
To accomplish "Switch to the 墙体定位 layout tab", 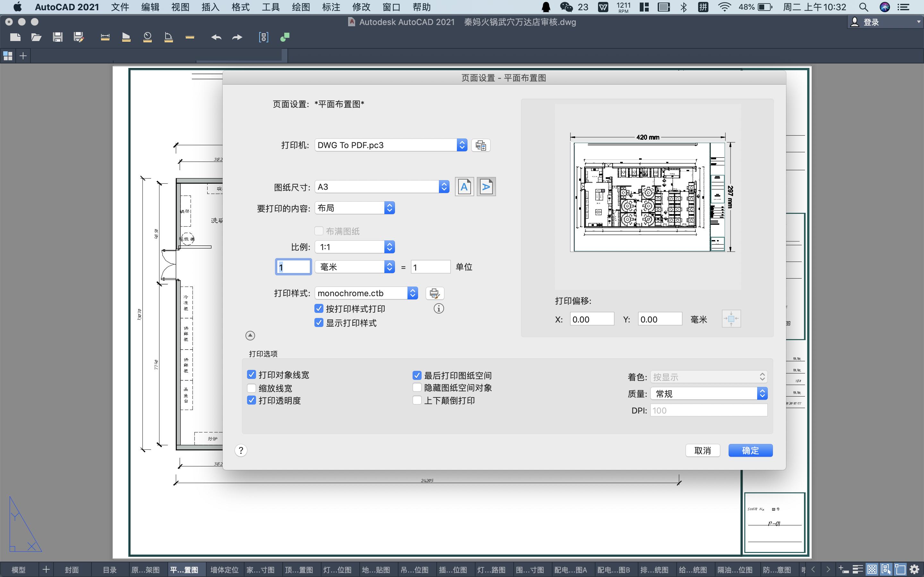I will pyautogui.click(x=225, y=570).
